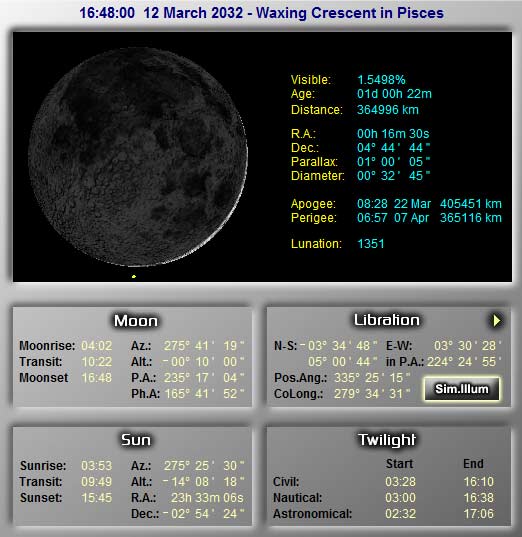Click the Visible percentage value 1.5498%
This screenshot has height=537, width=522.
tap(381, 80)
